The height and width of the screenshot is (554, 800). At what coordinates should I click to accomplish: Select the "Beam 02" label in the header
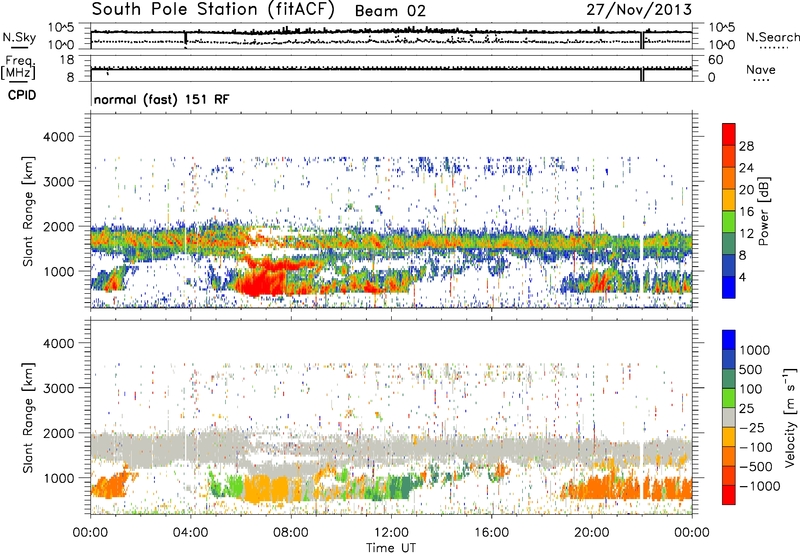click(390, 11)
